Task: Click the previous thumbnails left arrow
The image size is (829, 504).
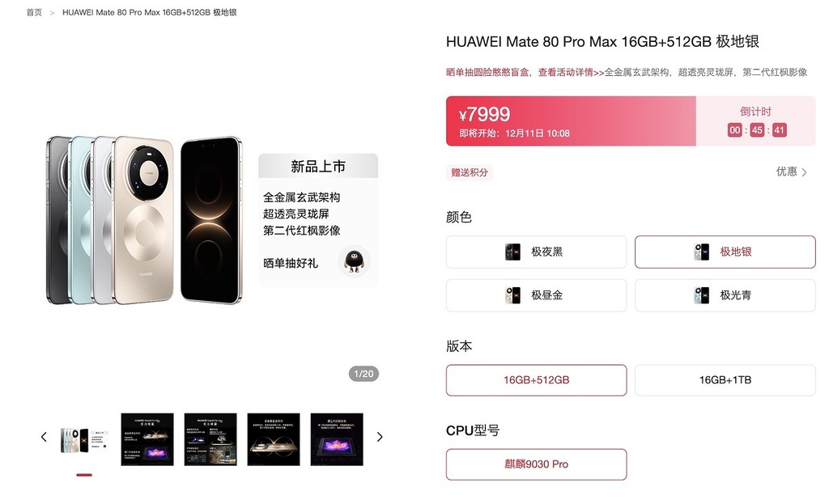Action: pos(44,437)
